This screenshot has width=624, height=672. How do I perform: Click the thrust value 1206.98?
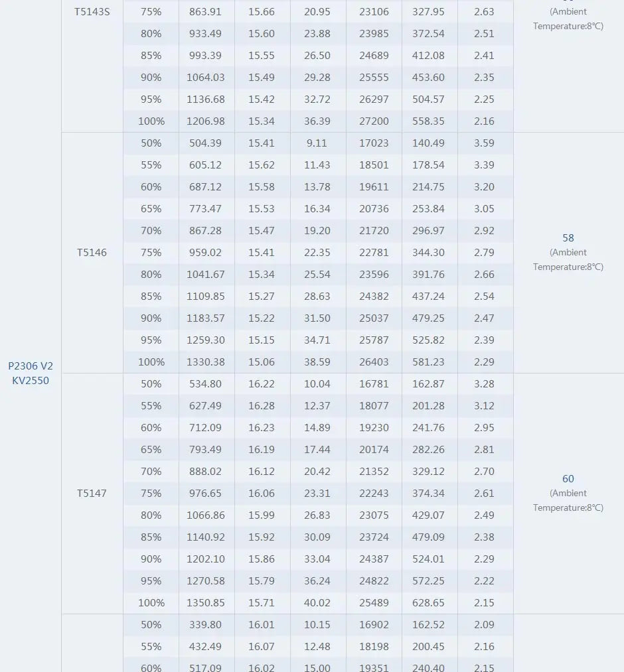206,121
